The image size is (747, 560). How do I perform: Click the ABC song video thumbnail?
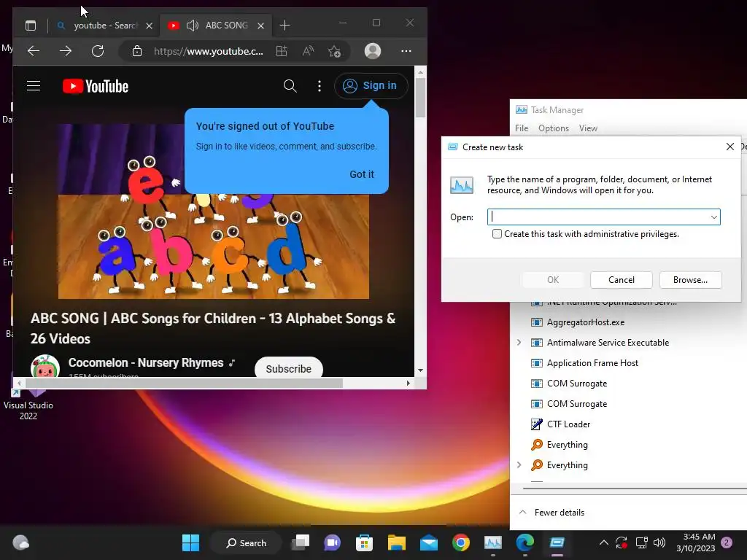(214, 211)
